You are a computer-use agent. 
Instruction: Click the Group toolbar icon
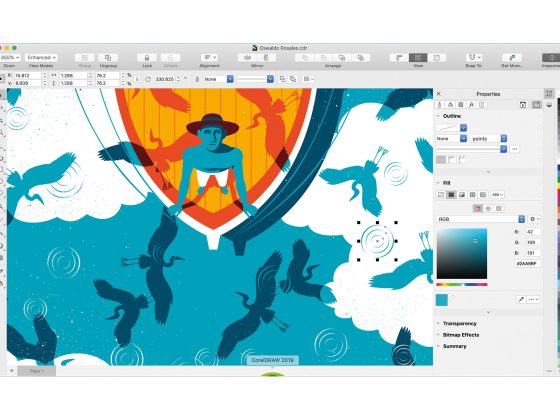(x=85, y=58)
